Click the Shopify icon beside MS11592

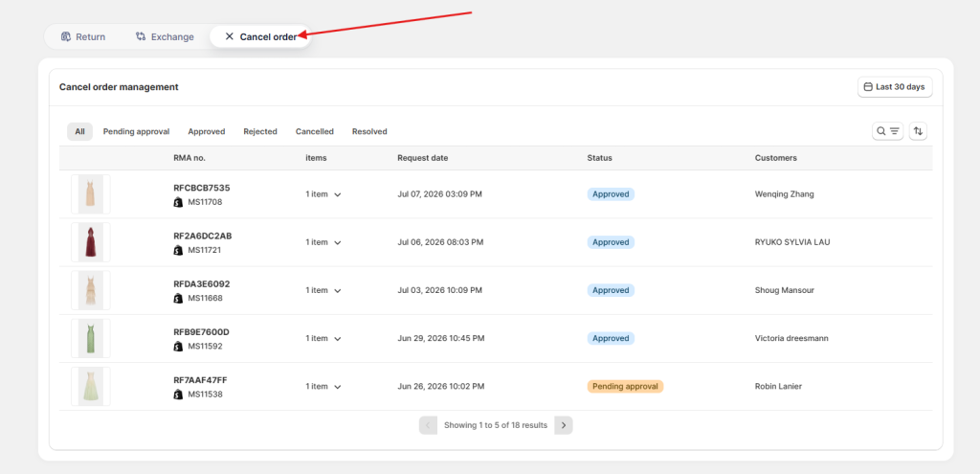[178, 347]
